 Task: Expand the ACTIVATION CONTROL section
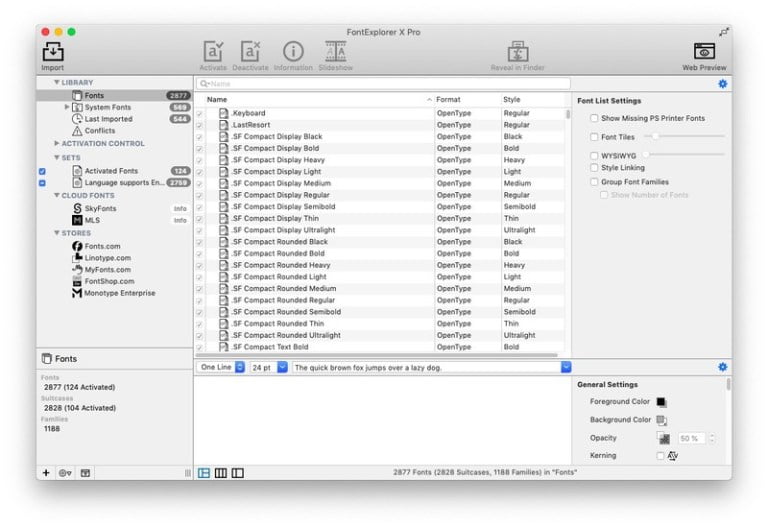click(57, 144)
